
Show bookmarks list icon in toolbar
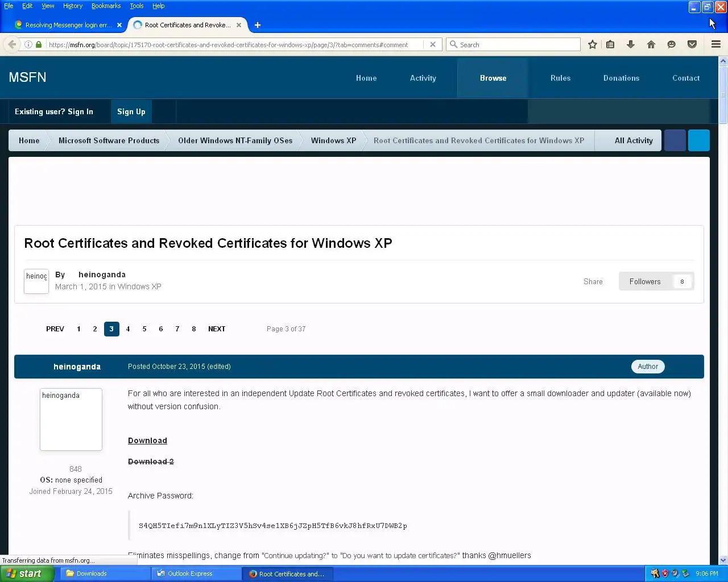click(610, 44)
